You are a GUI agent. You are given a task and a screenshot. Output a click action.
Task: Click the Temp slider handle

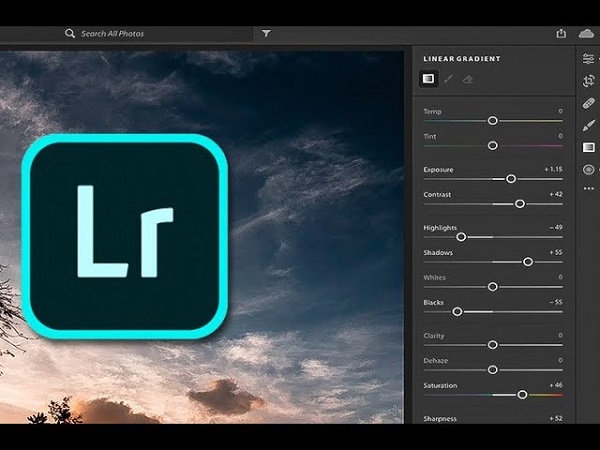tap(492, 121)
